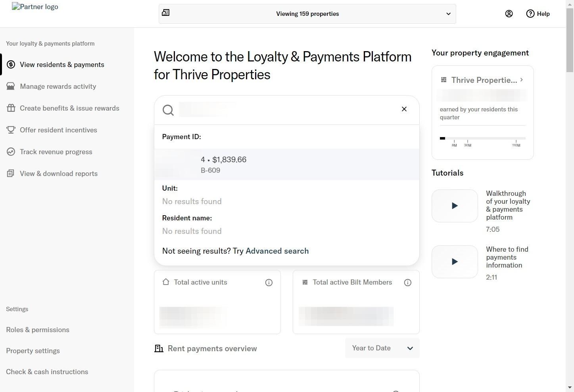Expand the Thrive Properties engagement card chevron
The width and height of the screenshot is (574, 392).
click(x=521, y=80)
